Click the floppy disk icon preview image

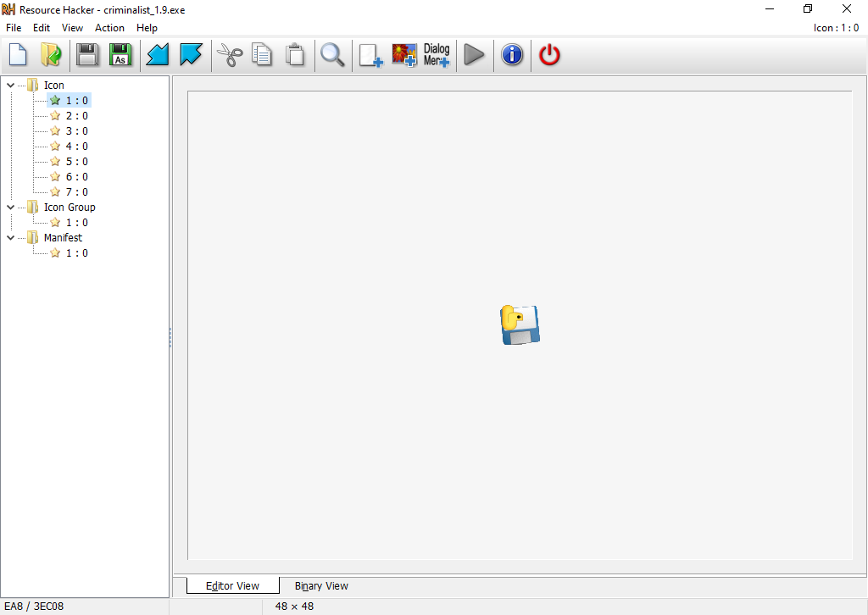(x=520, y=325)
